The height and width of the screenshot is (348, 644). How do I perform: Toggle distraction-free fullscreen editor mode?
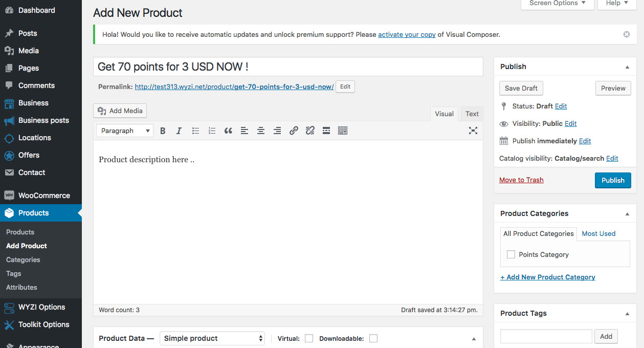473,131
